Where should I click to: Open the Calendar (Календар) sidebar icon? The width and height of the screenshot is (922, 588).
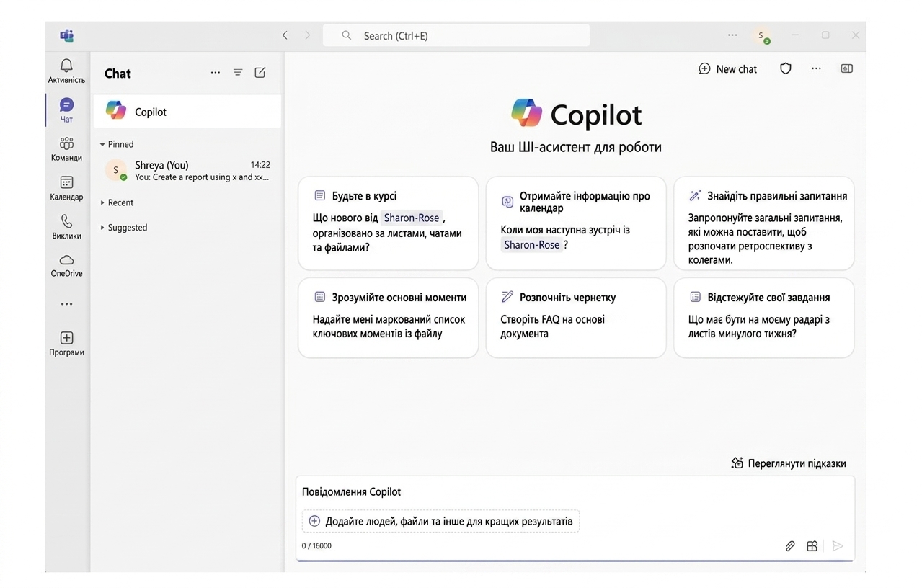(66, 182)
